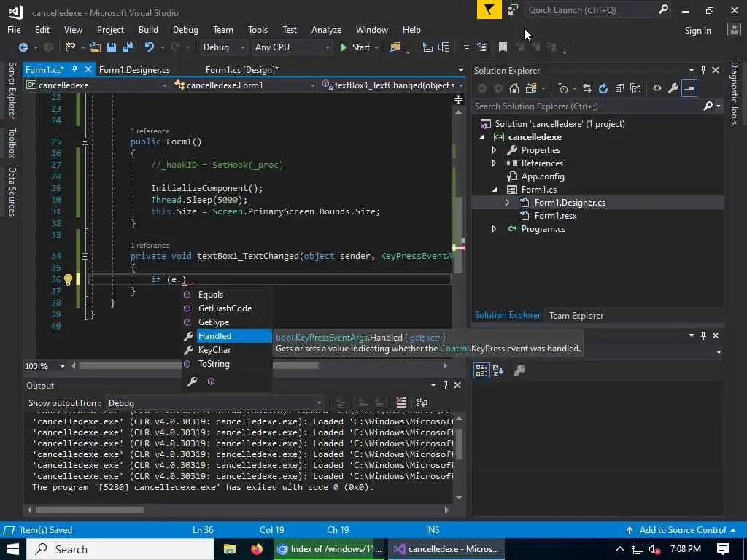Toggle IntelliSense properties filter wrench icon

[193, 381]
